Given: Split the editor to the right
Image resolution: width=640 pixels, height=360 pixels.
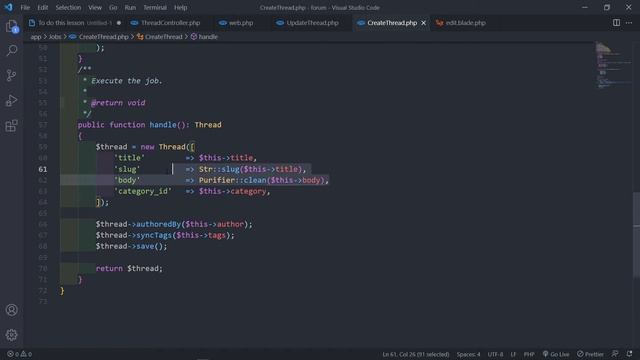Looking at the screenshot, I should 616,23.
